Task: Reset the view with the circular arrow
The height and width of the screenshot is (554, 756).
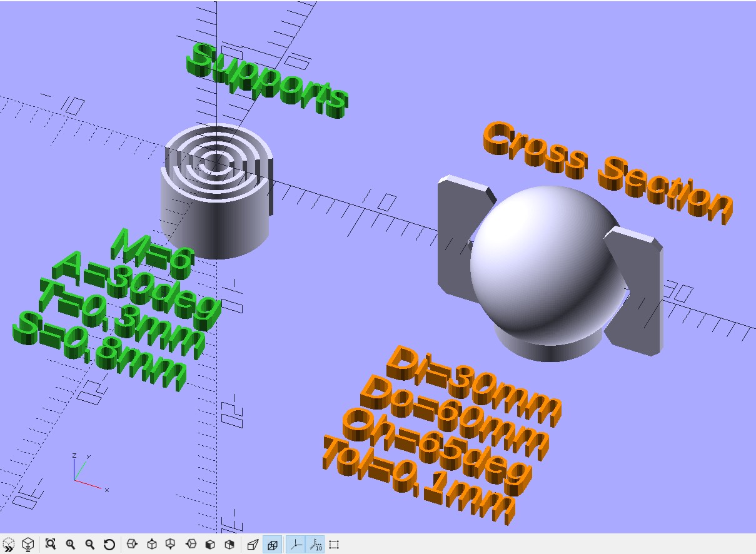Action: [109, 545]
